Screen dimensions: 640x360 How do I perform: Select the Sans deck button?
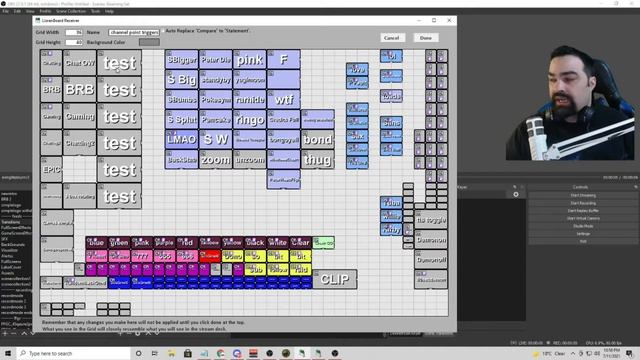click(391, 122)
